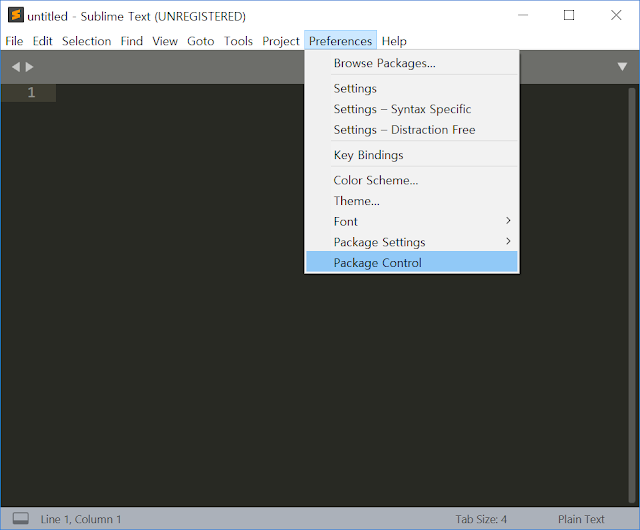Click line number 1 in the gutter

(31, 93)
